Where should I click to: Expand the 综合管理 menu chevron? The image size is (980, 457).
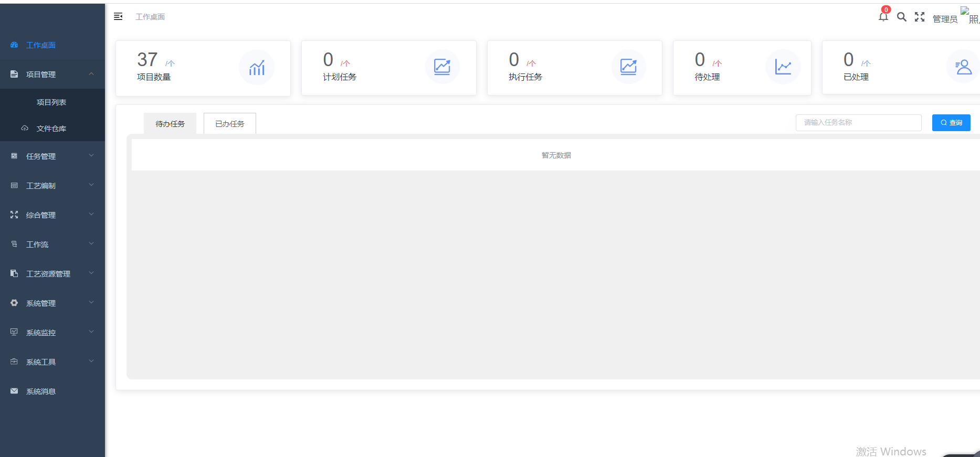coord(91,215)
